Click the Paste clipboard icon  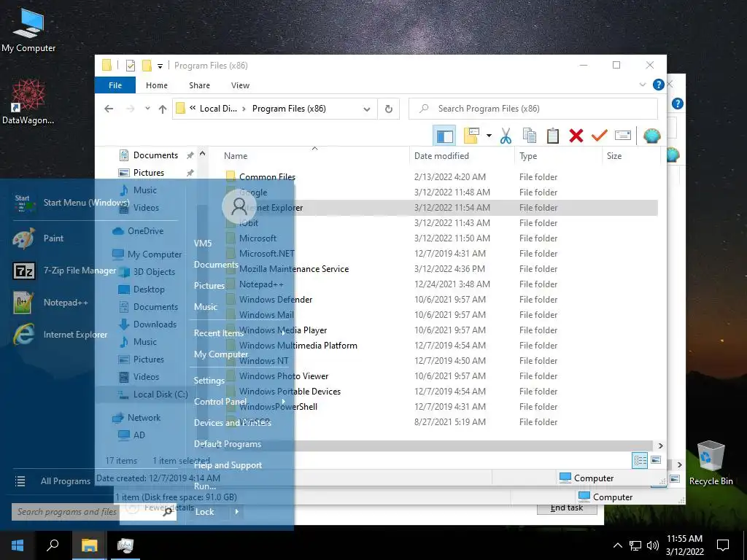coord(553,136)
